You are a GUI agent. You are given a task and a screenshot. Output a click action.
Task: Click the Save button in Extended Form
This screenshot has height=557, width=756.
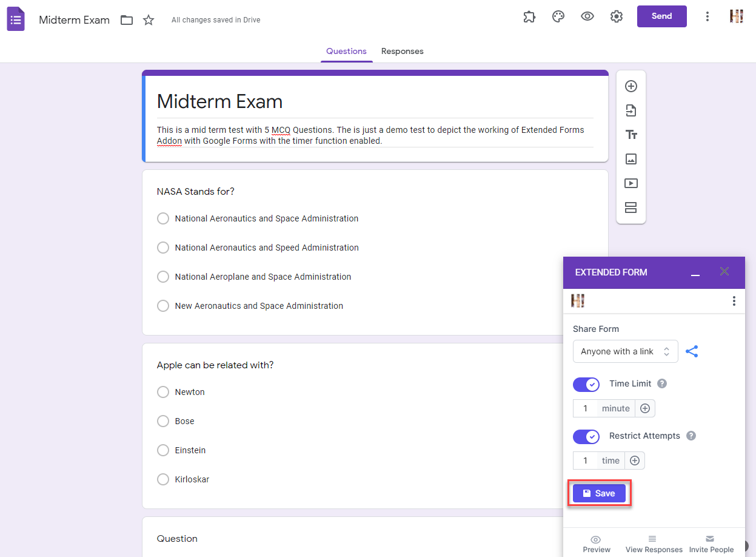pyautogui.click(x=599, y=493)
